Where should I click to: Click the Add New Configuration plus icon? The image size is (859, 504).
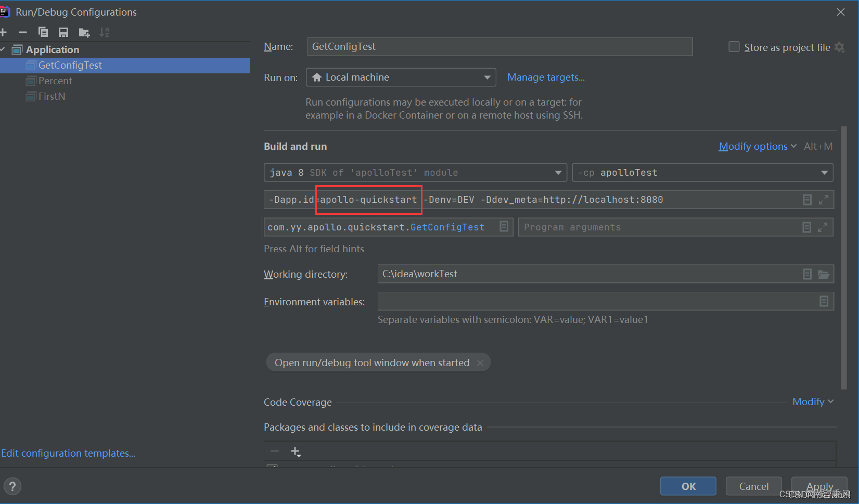tap(3, 32)
